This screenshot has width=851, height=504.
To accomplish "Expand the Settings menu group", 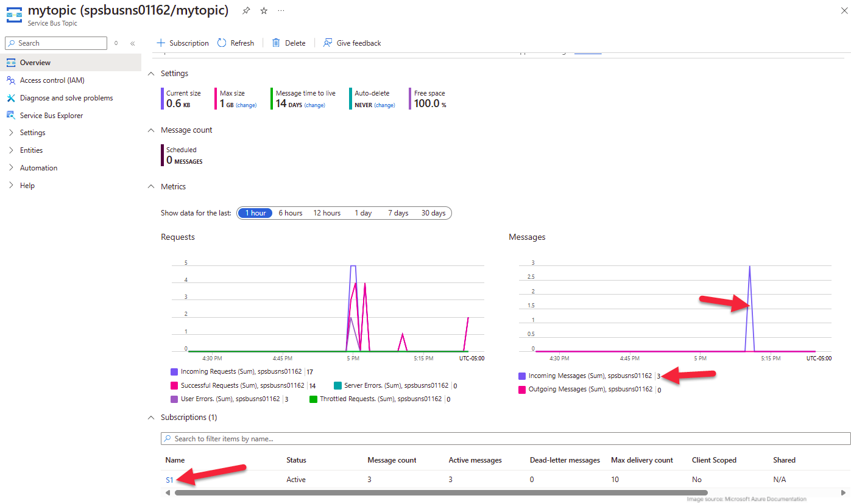I will pos(32,133).
